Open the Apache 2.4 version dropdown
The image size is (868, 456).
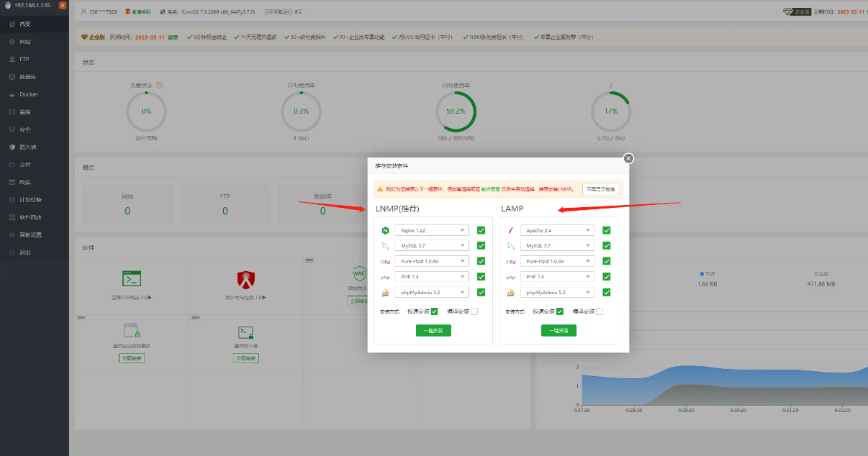[x=556, y=230]
